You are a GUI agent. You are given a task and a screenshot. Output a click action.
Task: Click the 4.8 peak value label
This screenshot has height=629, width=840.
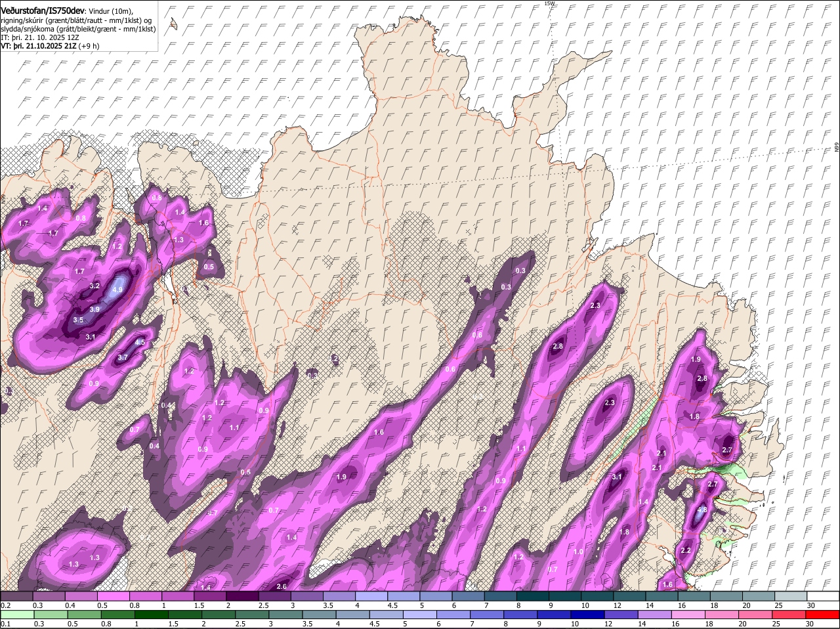[702, 510]
